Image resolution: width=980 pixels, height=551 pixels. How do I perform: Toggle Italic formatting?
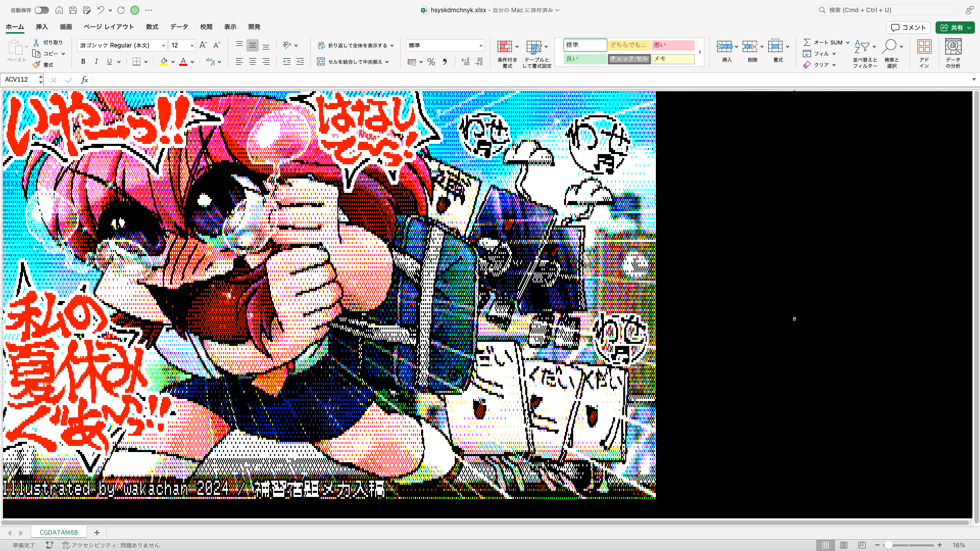tap(96, 62)
